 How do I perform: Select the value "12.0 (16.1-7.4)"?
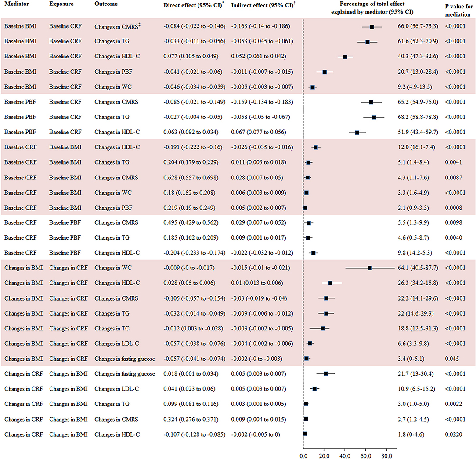click(416, 147)
